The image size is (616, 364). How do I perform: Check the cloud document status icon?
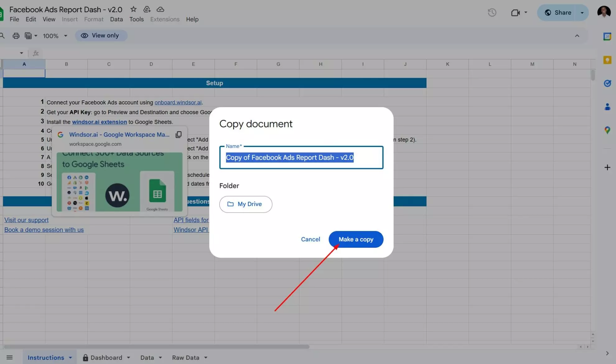(x=160, y=9)
